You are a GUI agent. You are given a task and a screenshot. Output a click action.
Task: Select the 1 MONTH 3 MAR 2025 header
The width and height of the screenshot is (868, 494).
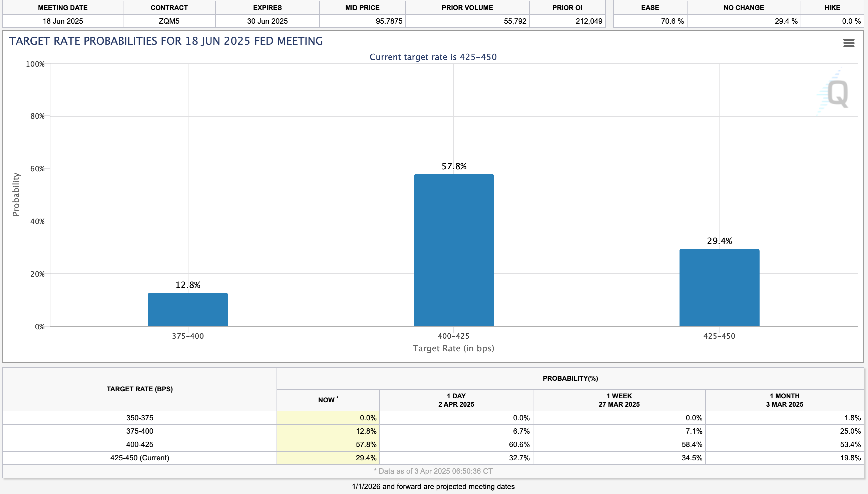click(x=784, y=400)
